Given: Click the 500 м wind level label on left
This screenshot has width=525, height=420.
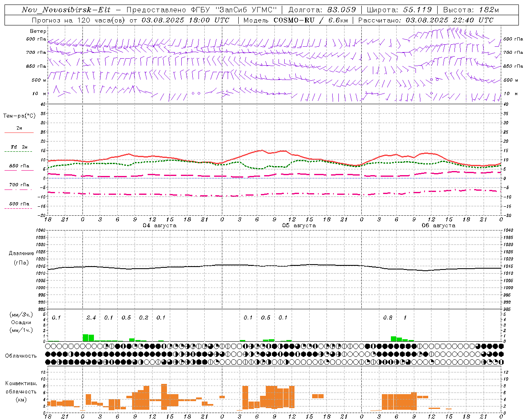Looking at the screenshot, I should (39, 80).
